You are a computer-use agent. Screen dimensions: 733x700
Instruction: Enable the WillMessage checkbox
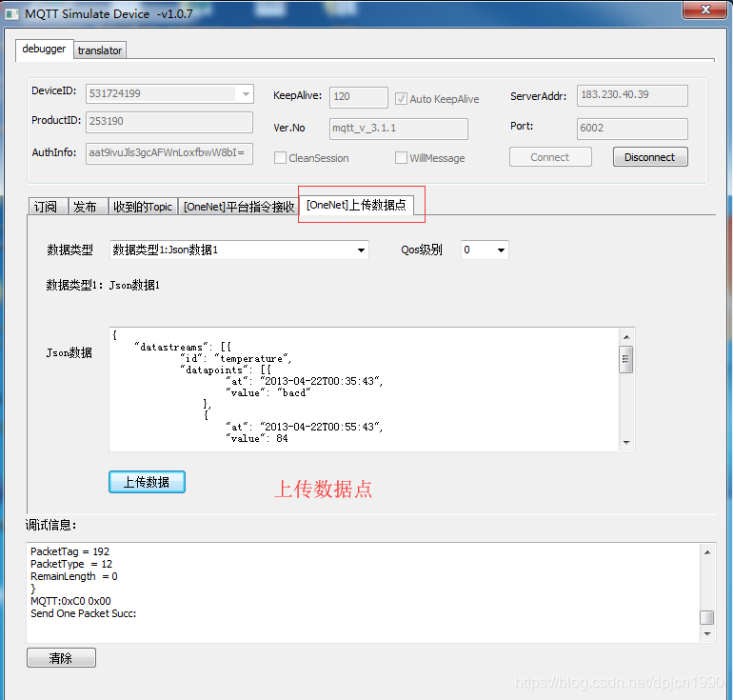401,158
